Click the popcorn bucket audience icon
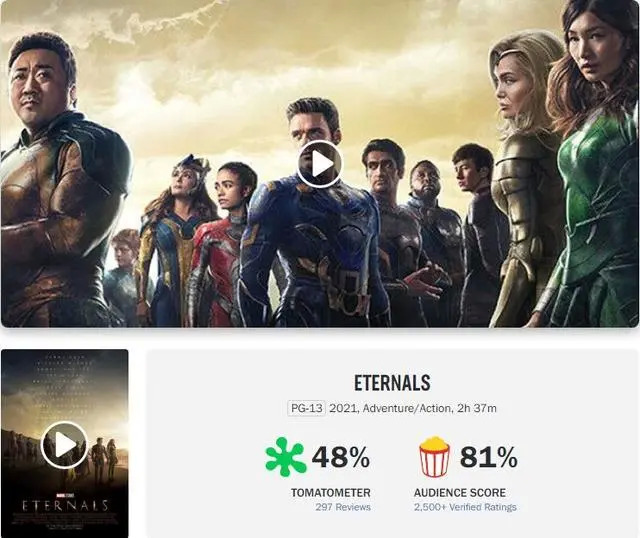 (x=435, y=457)
